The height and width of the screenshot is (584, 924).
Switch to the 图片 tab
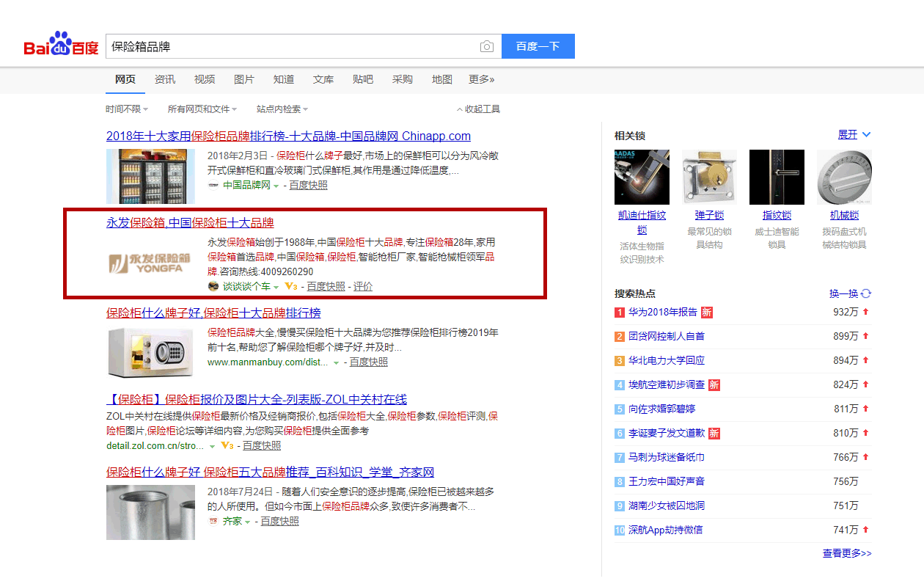click(x=243, y=79)
